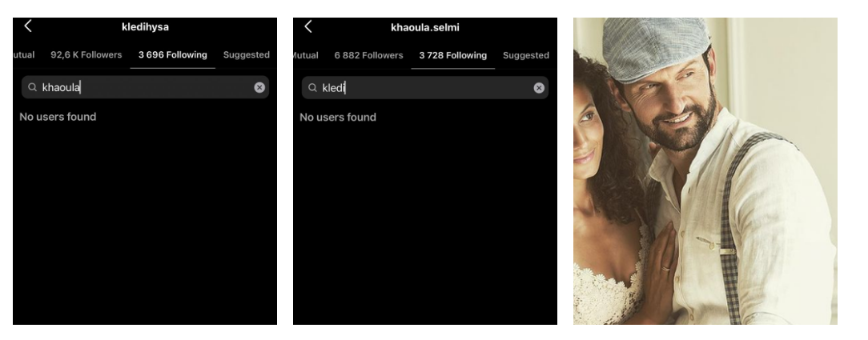Open the couple photo on the right
Image resolution: width=868 pixels, height=340 pixels.
pyautogui.click(x=705, y=171)
